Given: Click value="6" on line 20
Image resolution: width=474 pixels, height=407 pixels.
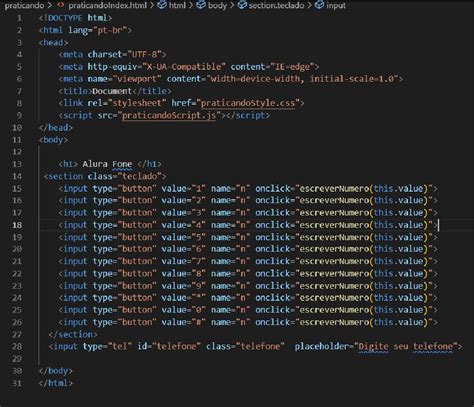Looking at the screenshot, I should click(x=183, y=249).
